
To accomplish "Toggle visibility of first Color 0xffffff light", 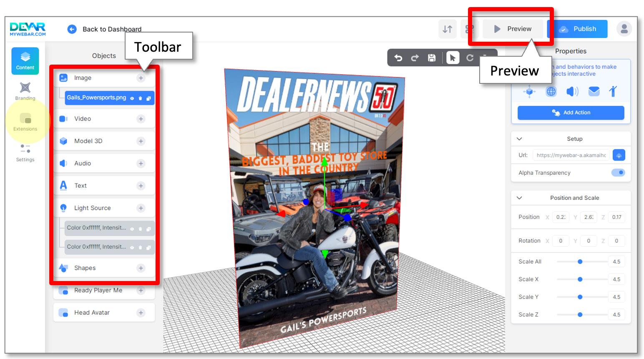I will click(x=132, y=228).
